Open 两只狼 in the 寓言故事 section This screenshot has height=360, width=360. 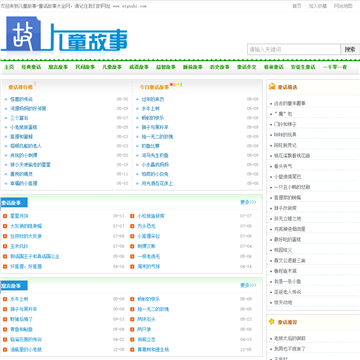[x=144, y=329]
